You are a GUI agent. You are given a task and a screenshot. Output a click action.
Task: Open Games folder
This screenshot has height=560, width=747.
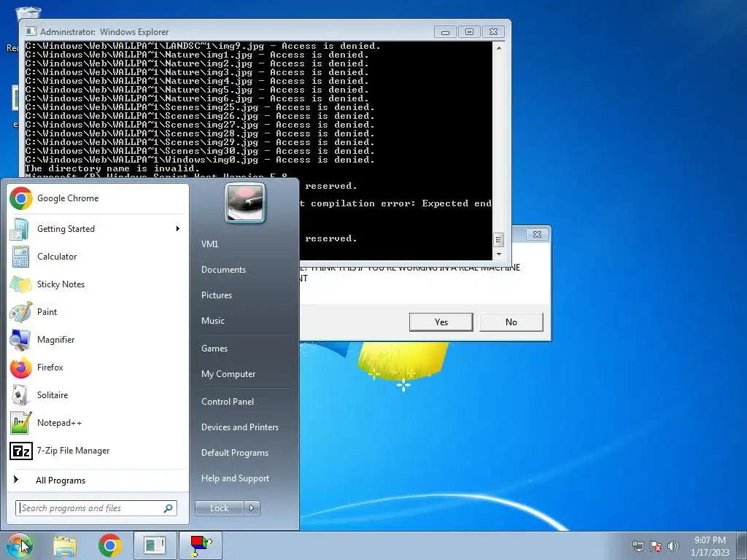pyautogui.click(x=214, y=349)
